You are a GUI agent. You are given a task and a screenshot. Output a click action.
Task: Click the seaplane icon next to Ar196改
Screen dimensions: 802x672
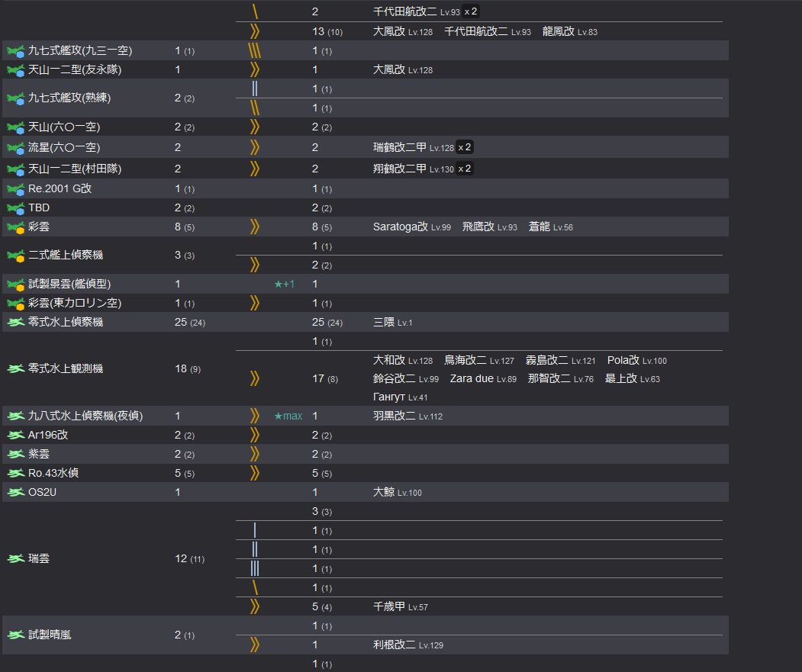[16, 436]
